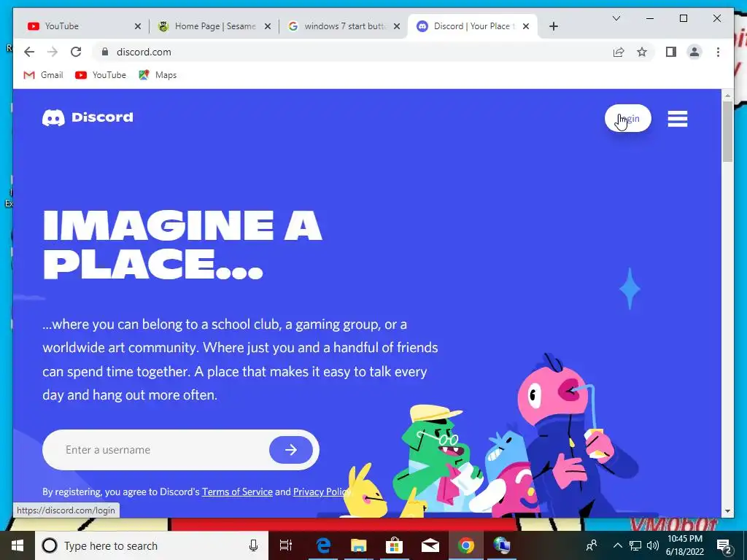Open Task View from the taskbar
Image resolution: width=747 pixels, height=560 pixels.
pyautogui.click(x=286, y=545)
